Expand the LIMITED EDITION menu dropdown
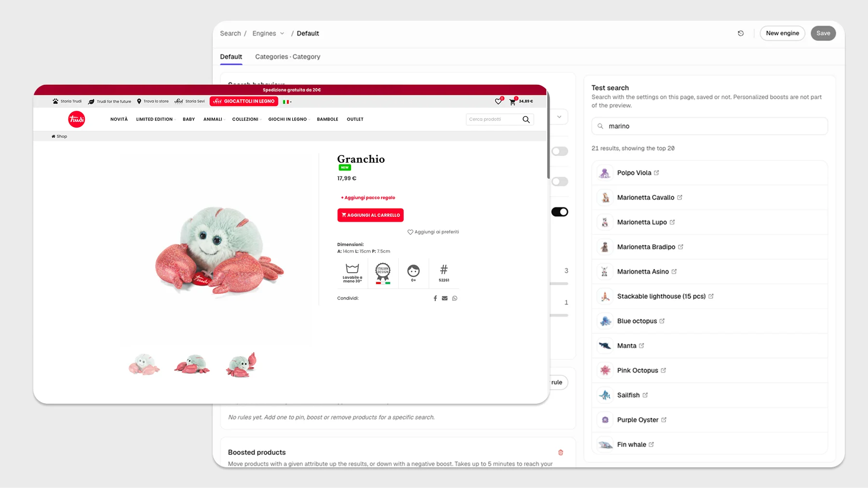Image resolution: width=868 pixels, height=488 pixels. [x=156, y=119]
